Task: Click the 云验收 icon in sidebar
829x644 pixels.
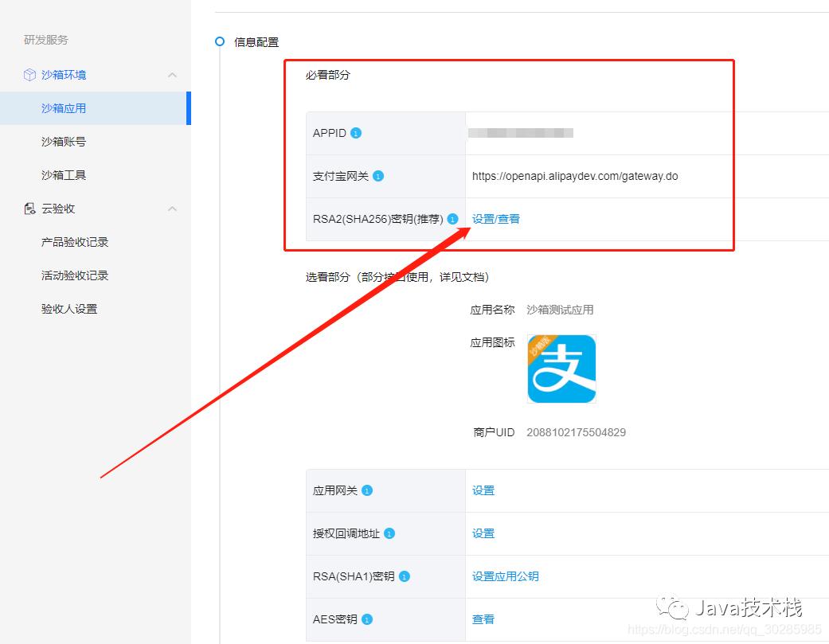Action: coord(28,208)
